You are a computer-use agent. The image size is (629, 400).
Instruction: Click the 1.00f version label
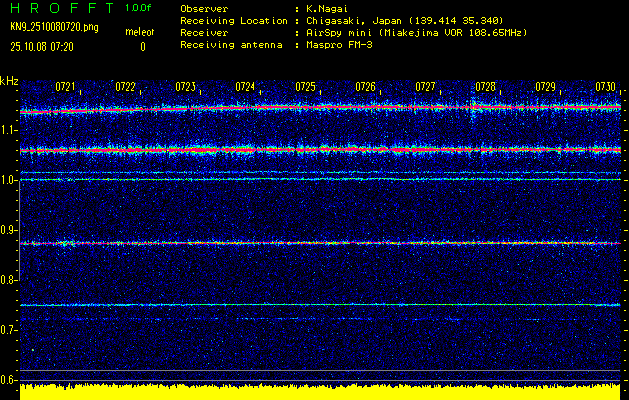coord(139,8)
